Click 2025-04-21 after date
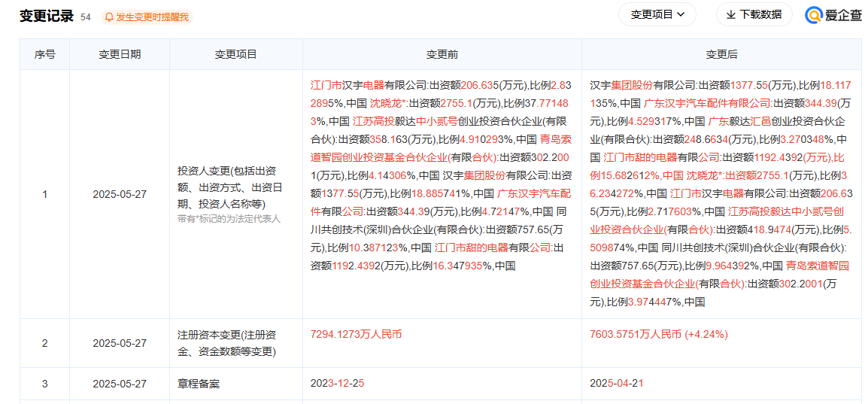868x404 pixels. pos(617,384)
